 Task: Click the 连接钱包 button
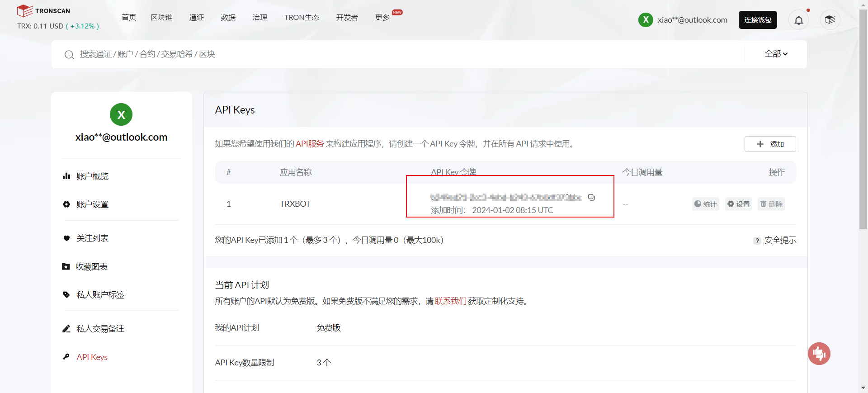[757, 20]
